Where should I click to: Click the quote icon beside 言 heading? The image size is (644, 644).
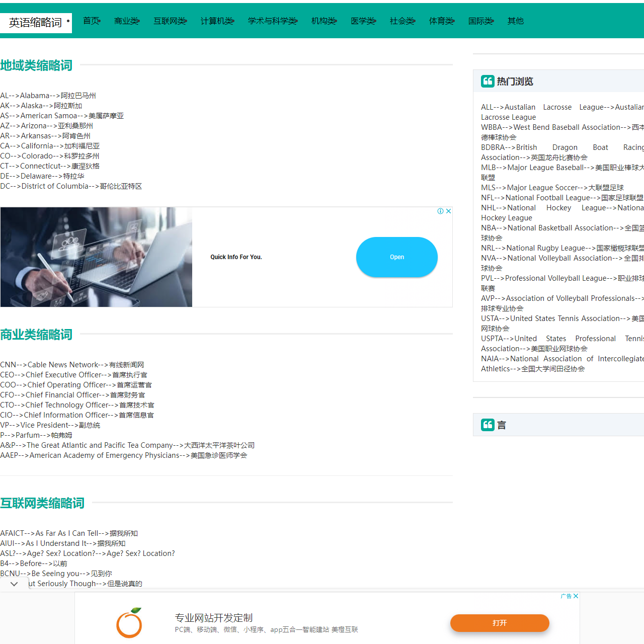488,425
